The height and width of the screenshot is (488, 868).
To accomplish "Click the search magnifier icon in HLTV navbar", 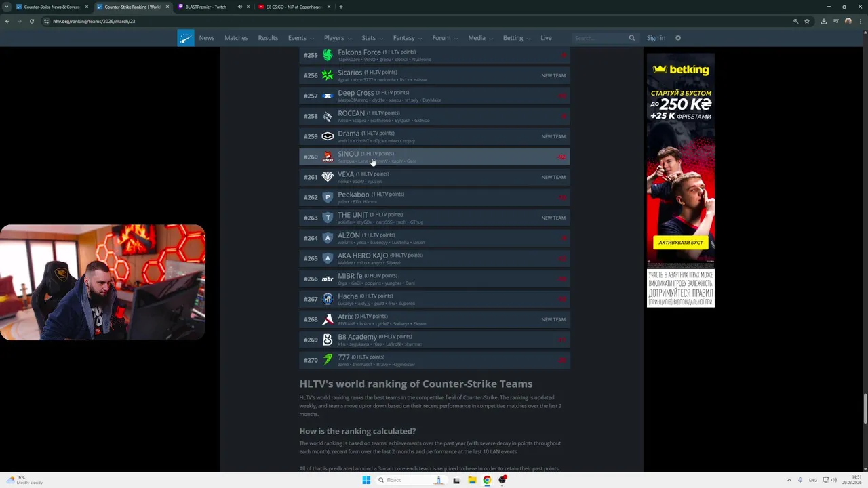I will click(631, 38).
